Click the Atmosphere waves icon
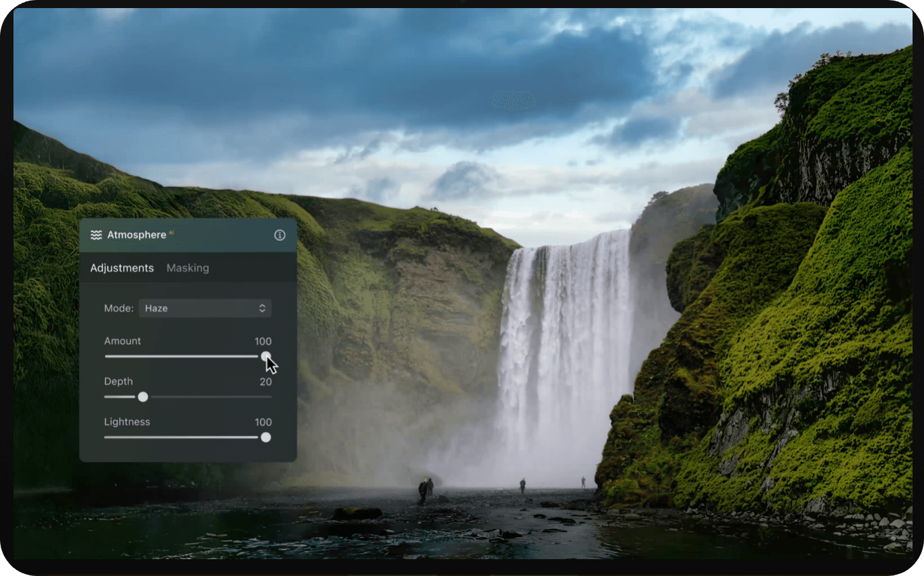Screen dimensions: 924x576 96,235
